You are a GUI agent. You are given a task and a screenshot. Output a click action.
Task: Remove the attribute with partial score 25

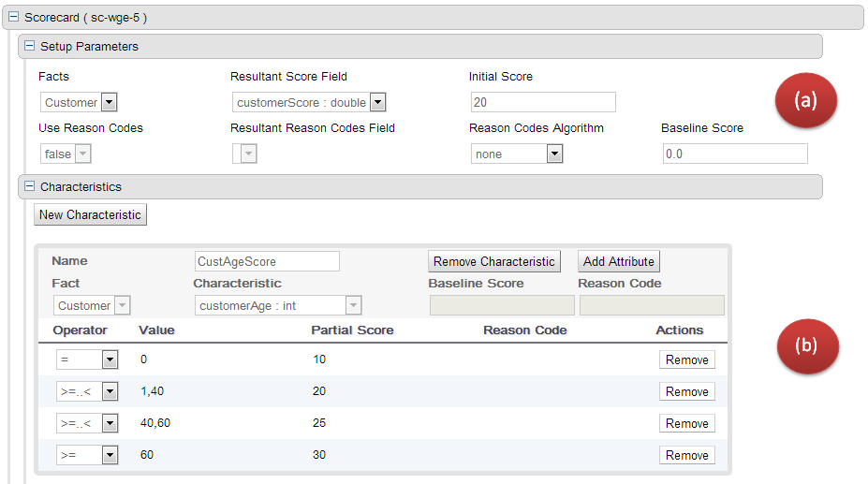click(686, 424)
